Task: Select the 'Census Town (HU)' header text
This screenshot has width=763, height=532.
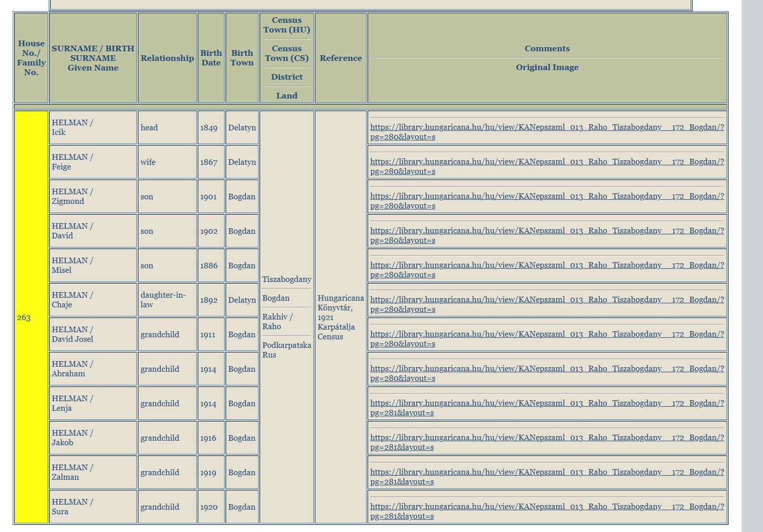Action: coord(287,25)
